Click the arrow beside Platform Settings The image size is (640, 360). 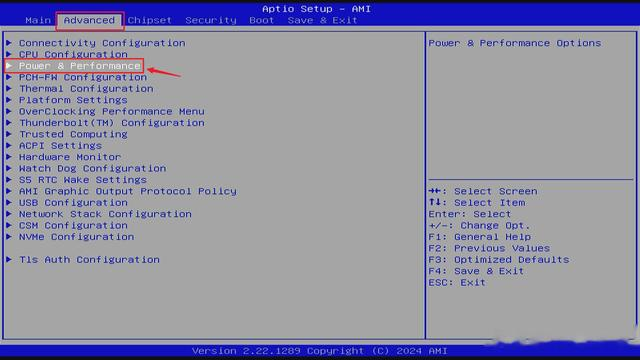pyautogui.click(x=9, y=100)
